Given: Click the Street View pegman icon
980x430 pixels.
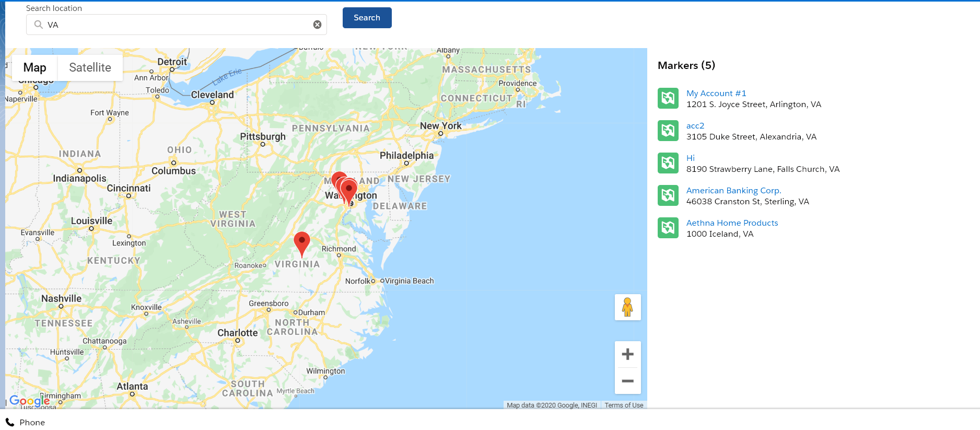Looking at the screenshot, I should pyautogui.click(x=627, y=307).
